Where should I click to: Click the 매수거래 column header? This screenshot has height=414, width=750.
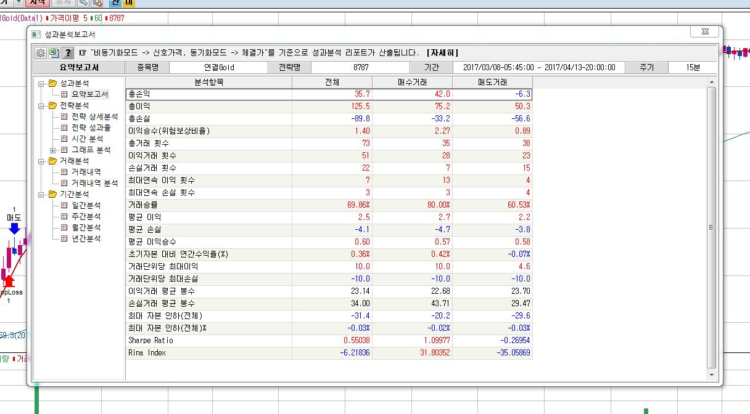click(x=412, y=82)
